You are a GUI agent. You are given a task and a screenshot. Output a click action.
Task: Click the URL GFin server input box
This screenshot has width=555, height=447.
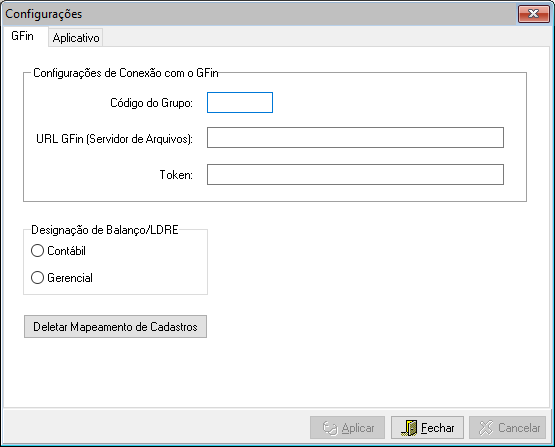click(x=355, y=137)
